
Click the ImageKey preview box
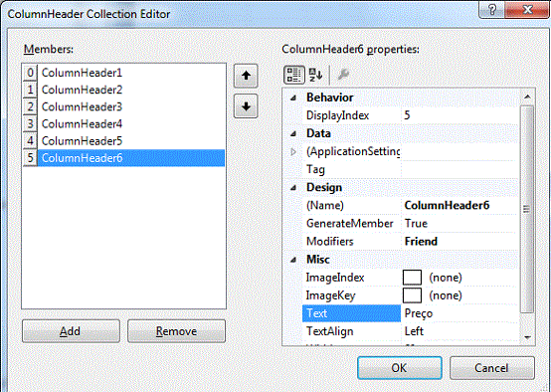[412, 295]
